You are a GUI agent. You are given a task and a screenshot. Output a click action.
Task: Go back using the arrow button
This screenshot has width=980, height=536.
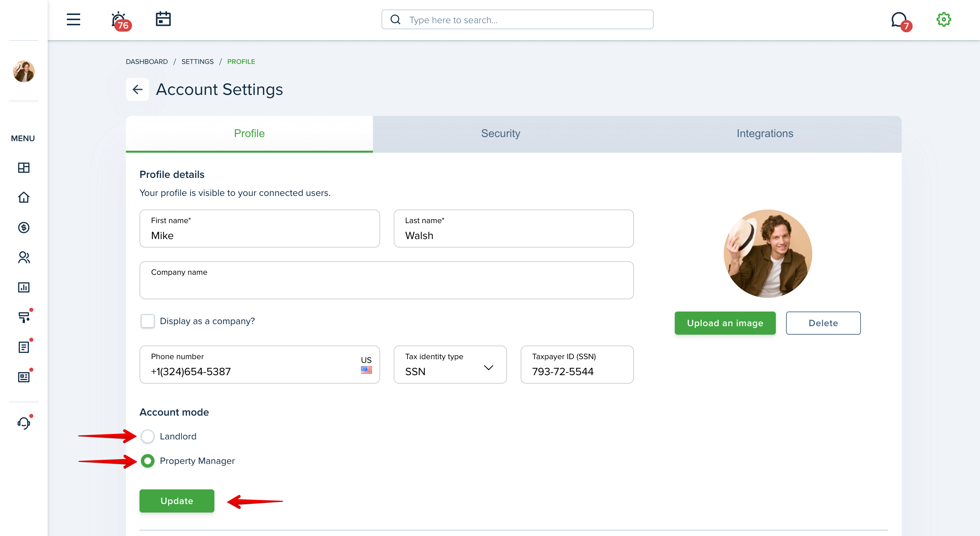(137, 89)
